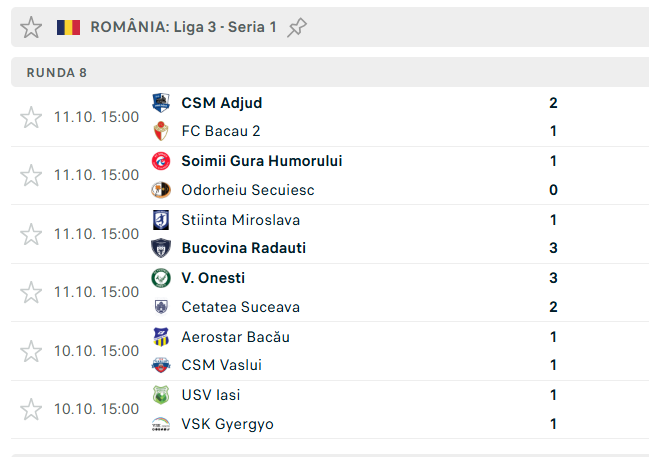Click the CSM Adjud team logo
649x457 pixels.
tap(161, 103)
